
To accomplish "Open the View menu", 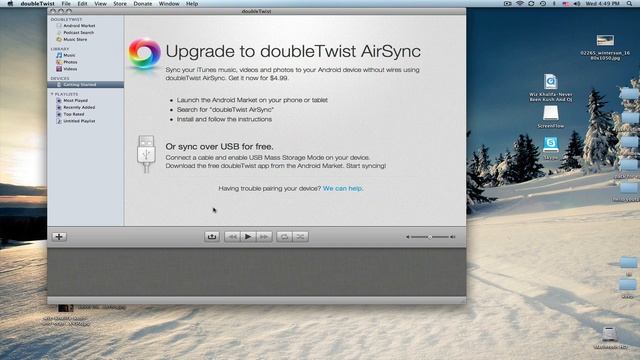I will point(100,4).
